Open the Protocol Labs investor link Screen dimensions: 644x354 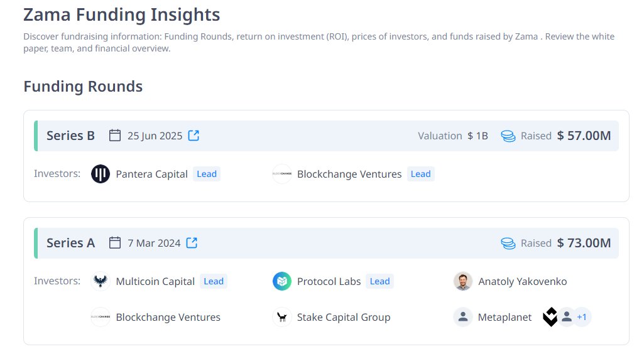[x=329, y=281]
